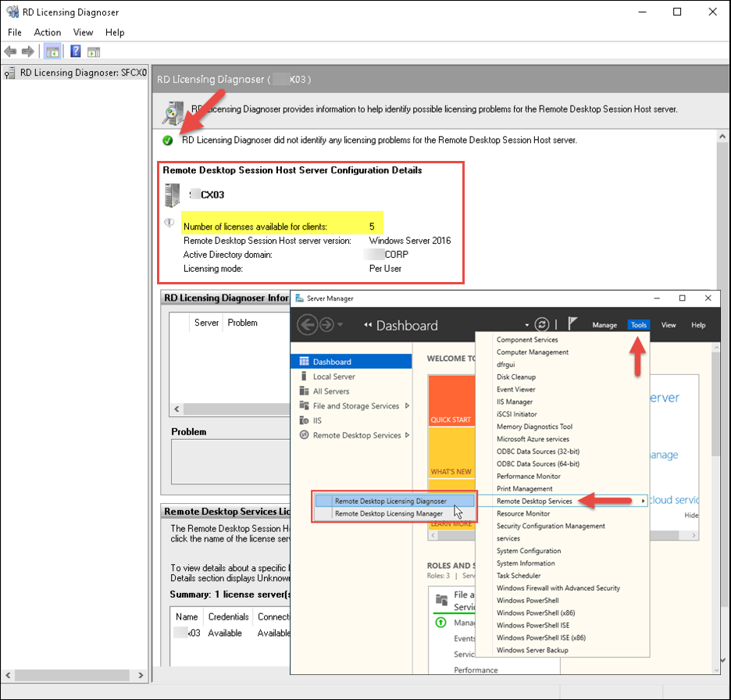Click the Name column header in license servers
The width and height of the screenshot is (731, 700).
coord(187,617)
